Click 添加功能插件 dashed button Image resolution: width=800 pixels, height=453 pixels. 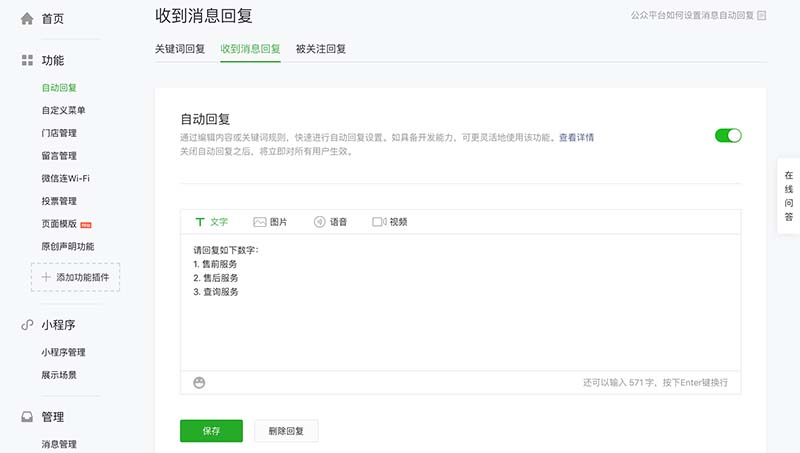tap(76, 277)
